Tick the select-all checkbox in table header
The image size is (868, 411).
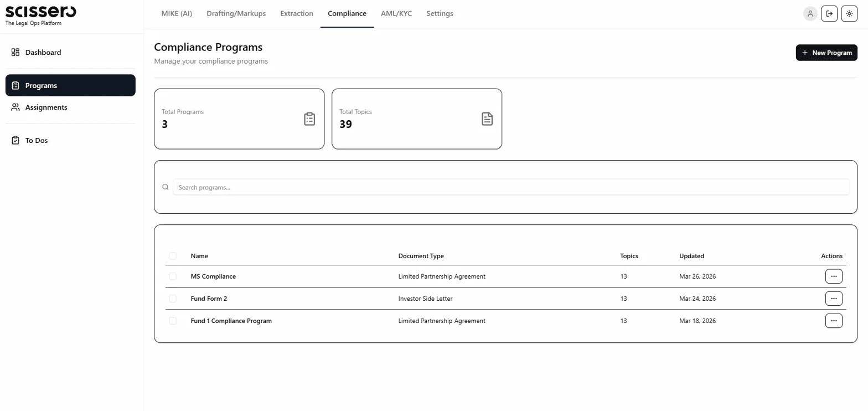[x=173, y=256]
